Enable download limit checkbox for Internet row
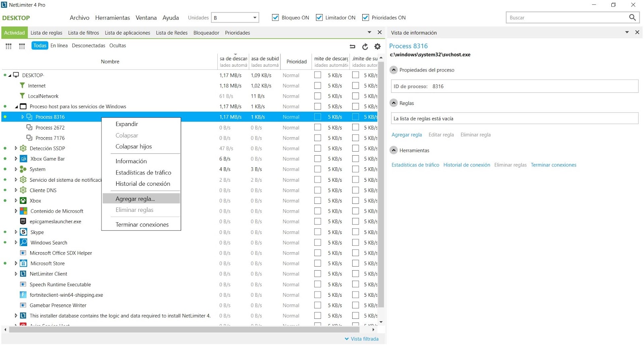644x345 pixels. pyautogui.click(x=318, y=86)
